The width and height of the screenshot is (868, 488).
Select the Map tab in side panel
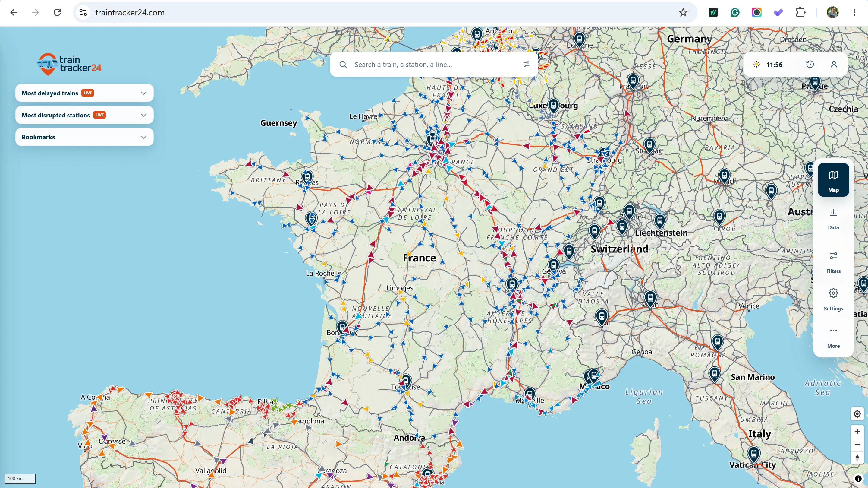coord(833,180)
